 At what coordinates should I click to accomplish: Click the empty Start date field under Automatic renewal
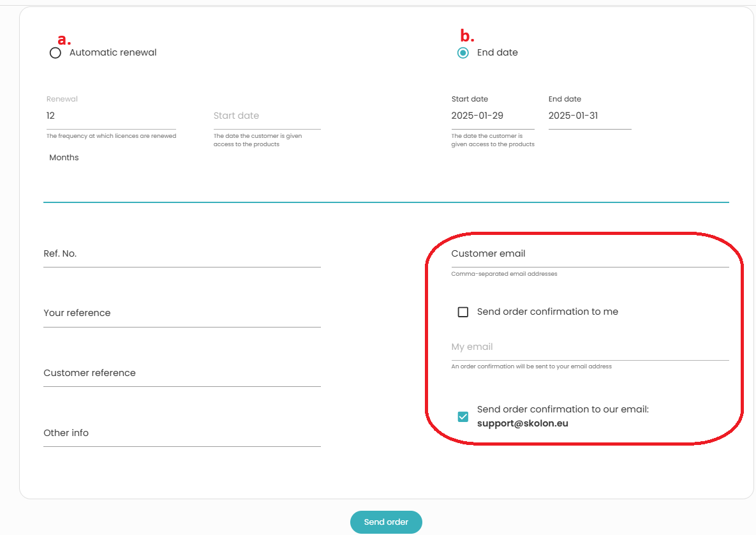point(267,116)
